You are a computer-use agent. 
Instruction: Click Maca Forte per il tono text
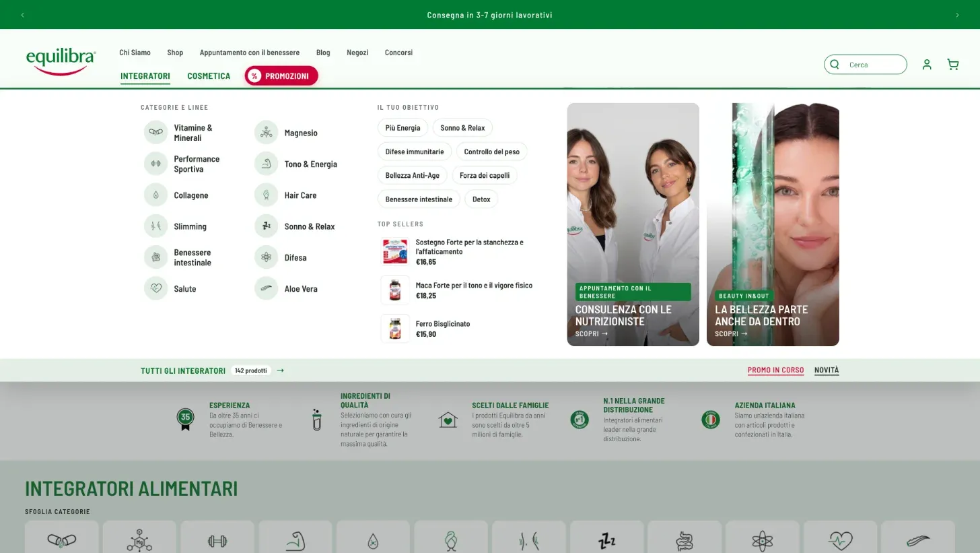pos(474,286)
